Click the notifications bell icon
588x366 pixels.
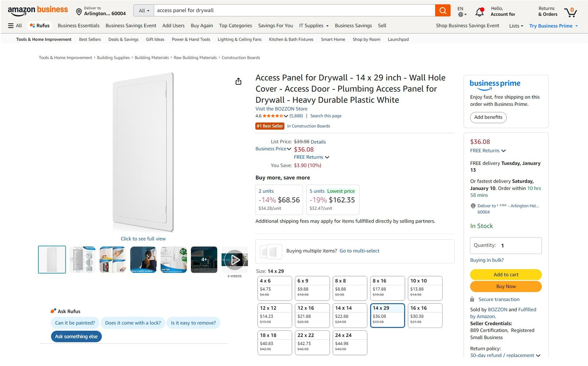(479, 12)
